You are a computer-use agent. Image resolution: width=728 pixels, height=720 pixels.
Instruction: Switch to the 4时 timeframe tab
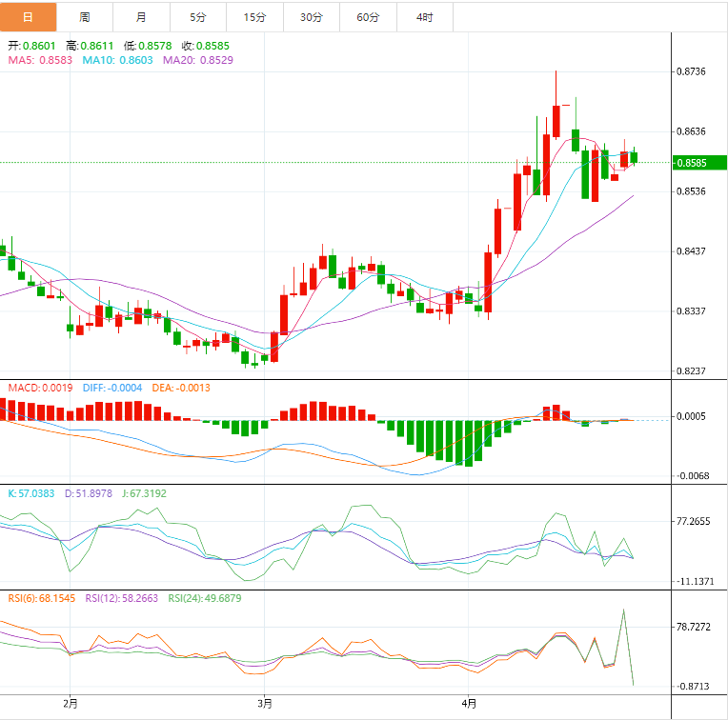pos(424,17)
